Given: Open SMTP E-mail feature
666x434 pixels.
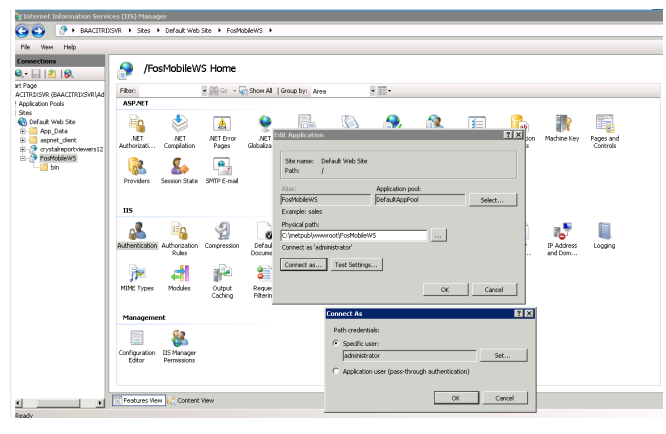Looking at the screenshot, I should click(222, 170).
